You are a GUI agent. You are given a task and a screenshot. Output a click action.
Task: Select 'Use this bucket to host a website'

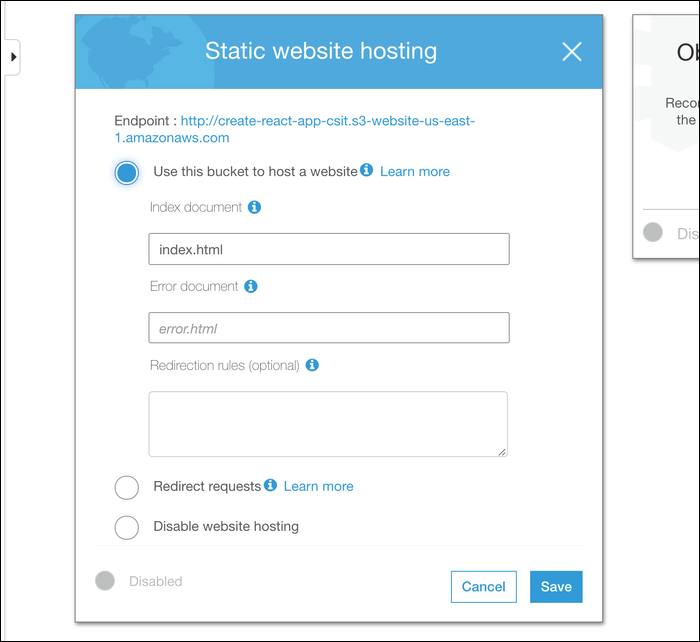pyautogui.click(x=126, y=173)
